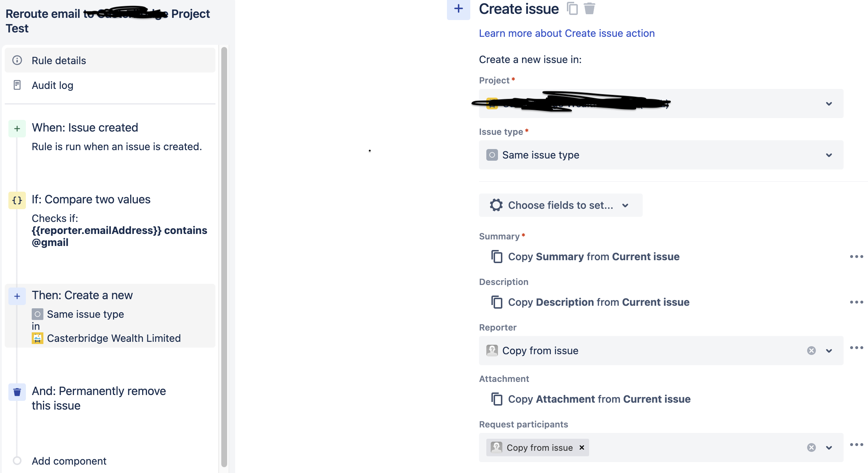Duplicate the Create issue action

pos(572,9)
